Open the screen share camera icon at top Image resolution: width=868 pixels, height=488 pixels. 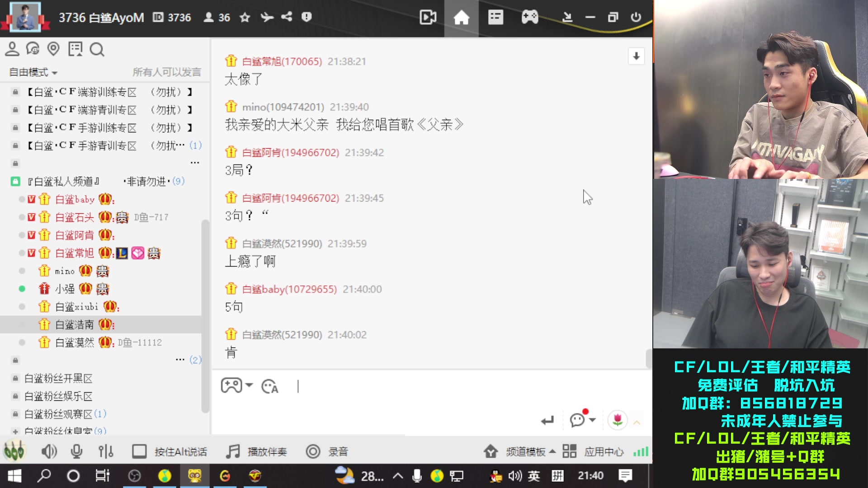pyautogui.click(x=427, y=18)
